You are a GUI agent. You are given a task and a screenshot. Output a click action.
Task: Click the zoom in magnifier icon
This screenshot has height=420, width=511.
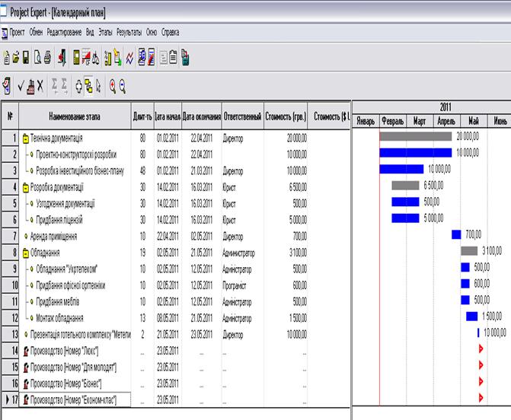(112, 86)
